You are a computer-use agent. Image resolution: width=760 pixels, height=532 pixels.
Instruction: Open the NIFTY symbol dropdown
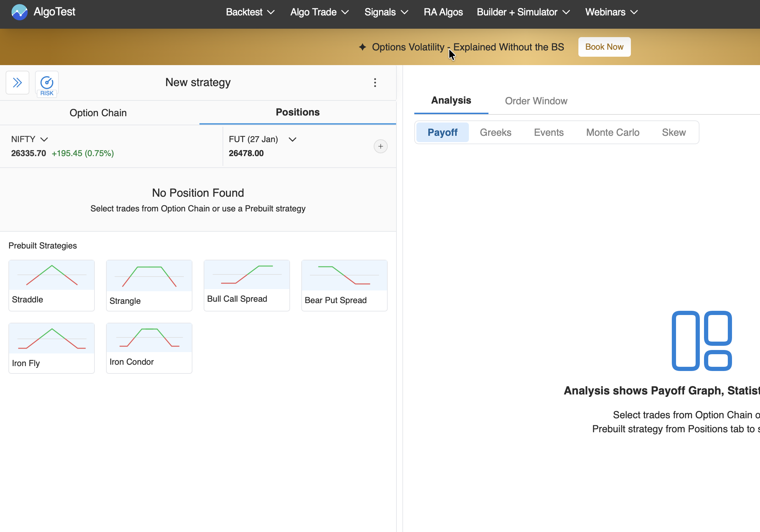29,139
